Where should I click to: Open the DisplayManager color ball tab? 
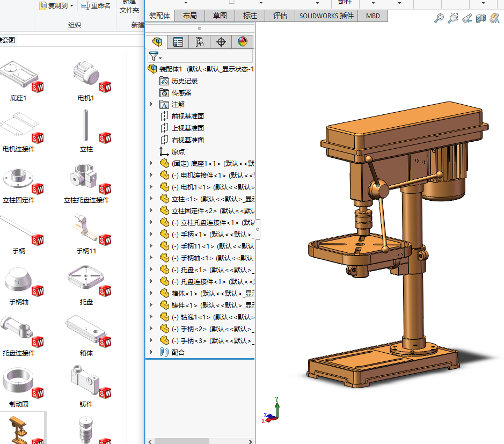click(x=242, y=42)
